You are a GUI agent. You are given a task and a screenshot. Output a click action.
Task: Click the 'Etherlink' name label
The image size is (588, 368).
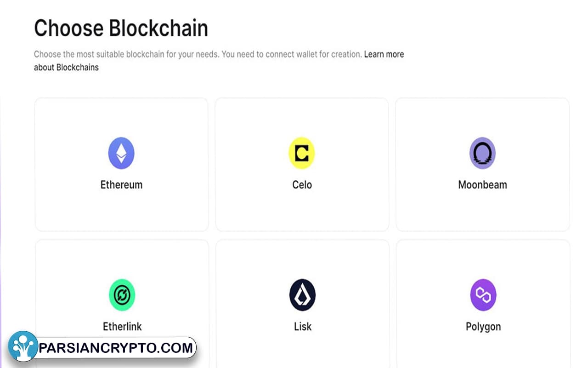pyautogui.click(x=122, y=327)
